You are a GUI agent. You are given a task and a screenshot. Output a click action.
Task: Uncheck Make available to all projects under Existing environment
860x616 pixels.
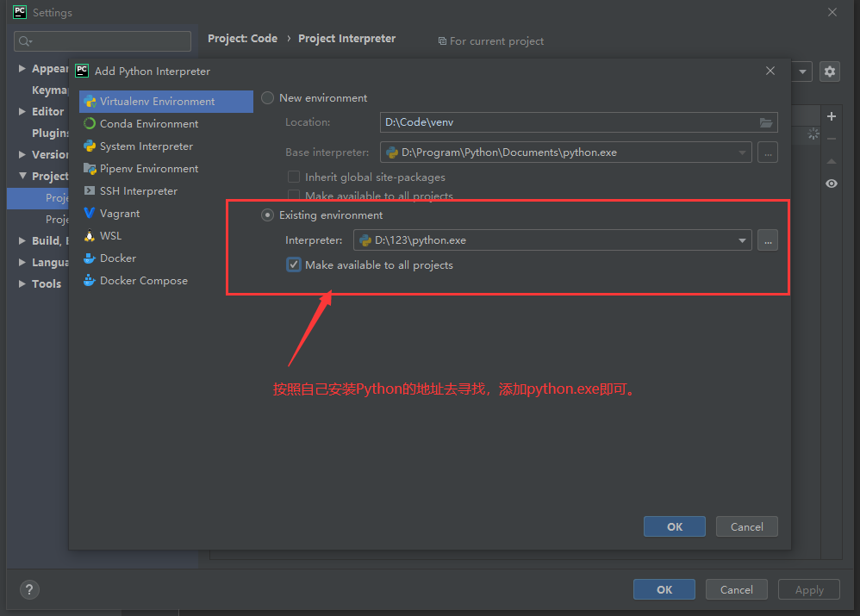click(294, 265)
